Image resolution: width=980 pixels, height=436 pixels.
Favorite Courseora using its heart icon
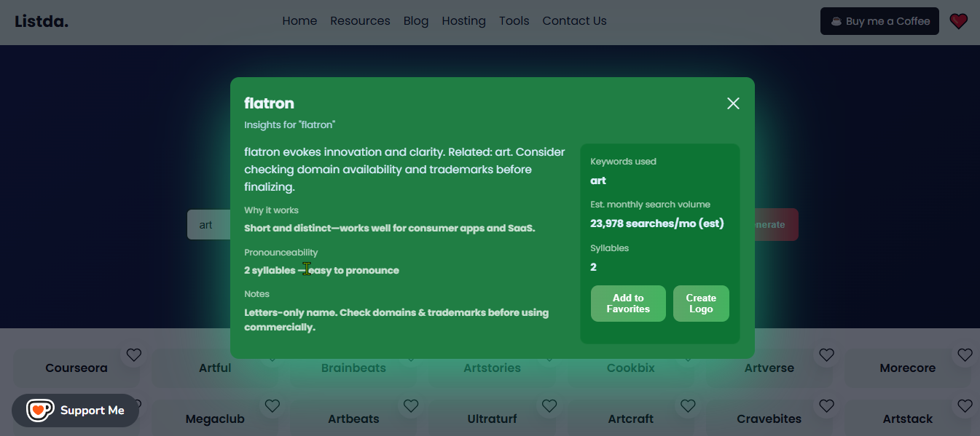click(134, 354)
